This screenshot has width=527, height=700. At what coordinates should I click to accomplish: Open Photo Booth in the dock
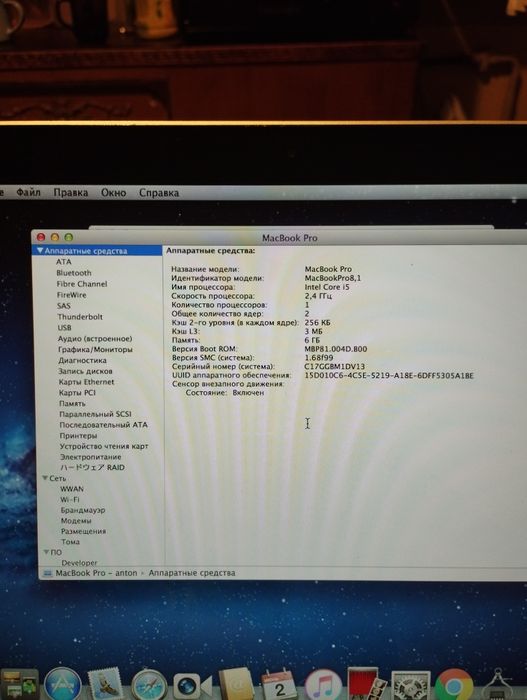tap(366, 683)
